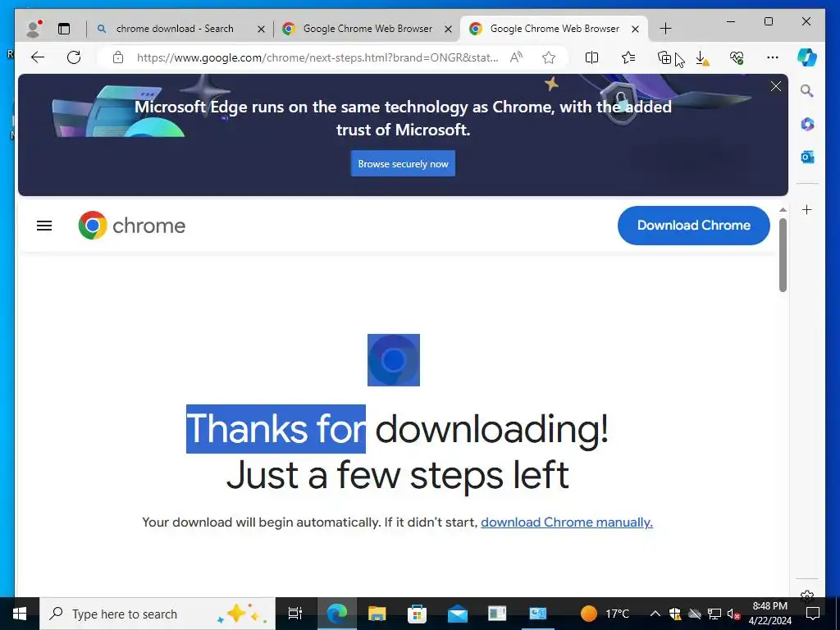840x630 pixels.
Task: Open the Windows Start menu
Action: [x=20, y=614]
